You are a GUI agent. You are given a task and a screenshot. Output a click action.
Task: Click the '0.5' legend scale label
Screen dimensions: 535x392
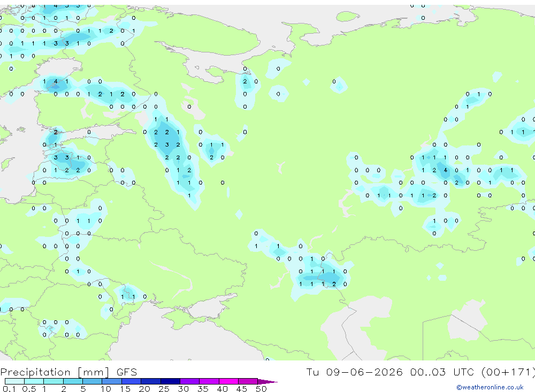(29, 389)
